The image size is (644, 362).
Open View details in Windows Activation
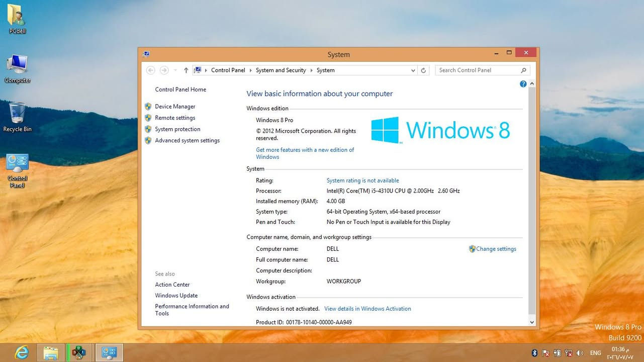pos(367,309)
